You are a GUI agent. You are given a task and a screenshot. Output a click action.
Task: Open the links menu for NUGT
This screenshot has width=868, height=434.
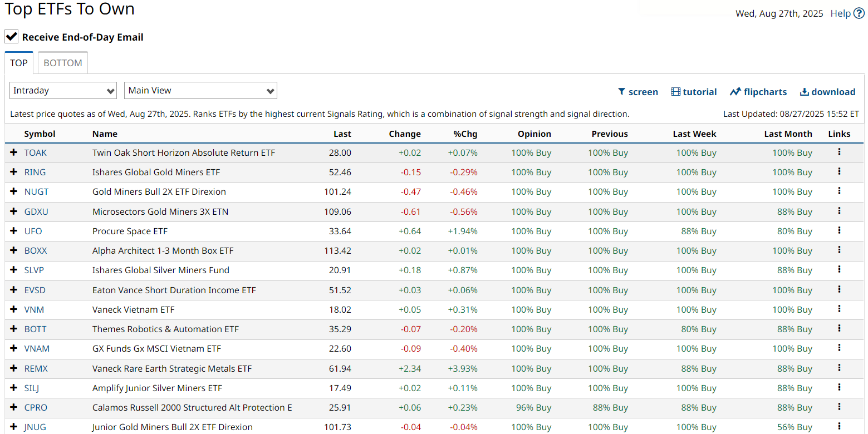(x=839, y=191)
